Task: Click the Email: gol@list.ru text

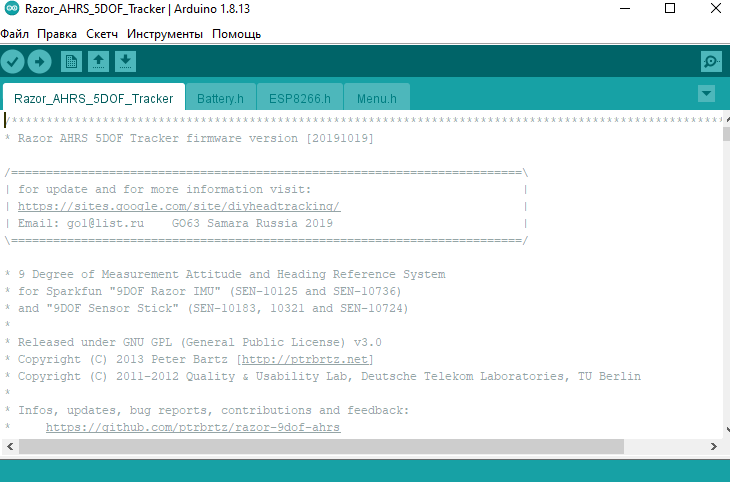Action: [x=81, y=223]
